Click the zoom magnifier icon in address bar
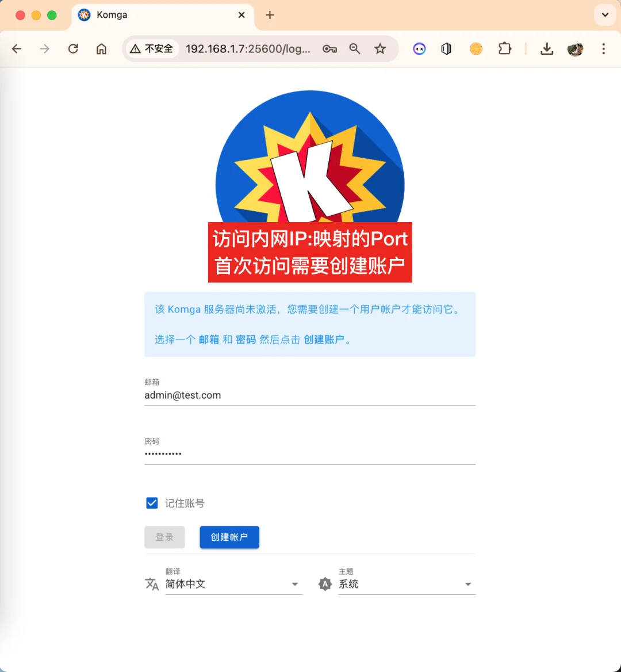Screen dimensions: 621x672 pyautogui.click(x=355, y=49)
